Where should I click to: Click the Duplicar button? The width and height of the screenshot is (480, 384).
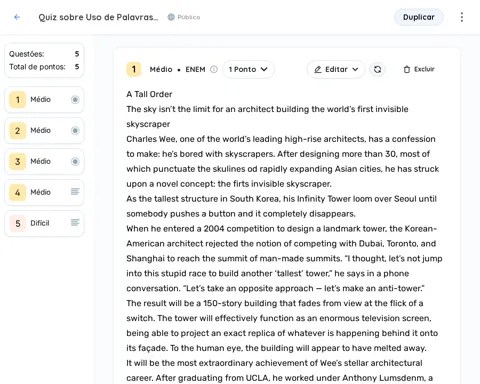tap(419, 17)
